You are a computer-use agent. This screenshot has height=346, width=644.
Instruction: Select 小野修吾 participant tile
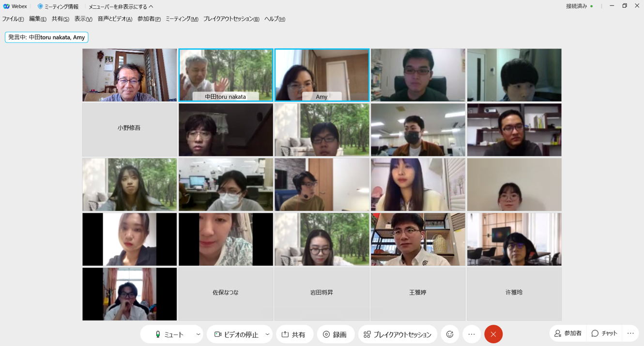tap(129, 129)
